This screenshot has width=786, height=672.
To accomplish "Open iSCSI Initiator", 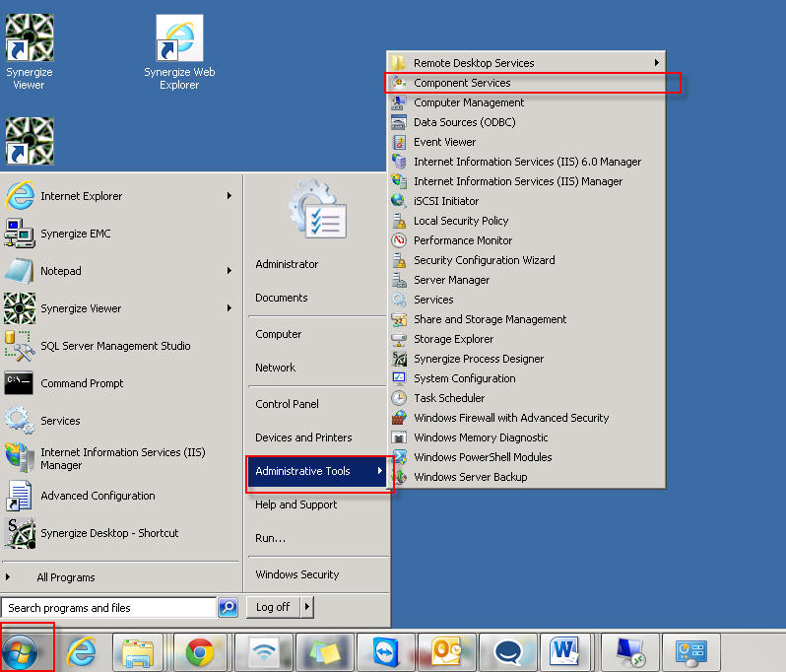I will [x=526, y=201].
